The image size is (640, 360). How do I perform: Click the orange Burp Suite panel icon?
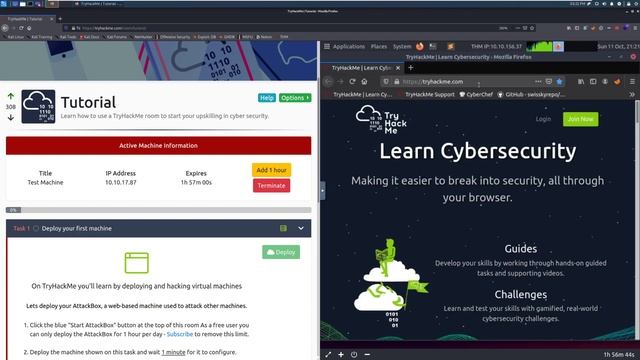(451, 47)
